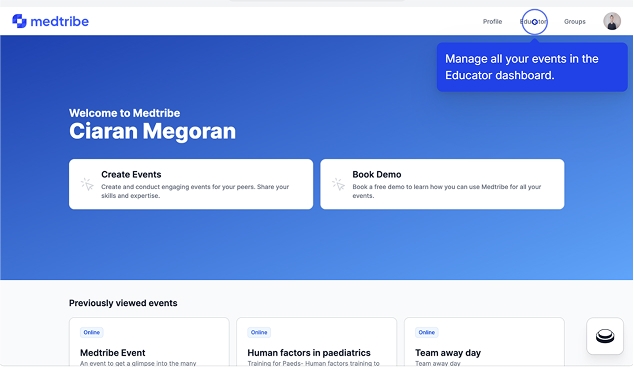
Task: Open the Team away day event card
Action: coord(484,342)
